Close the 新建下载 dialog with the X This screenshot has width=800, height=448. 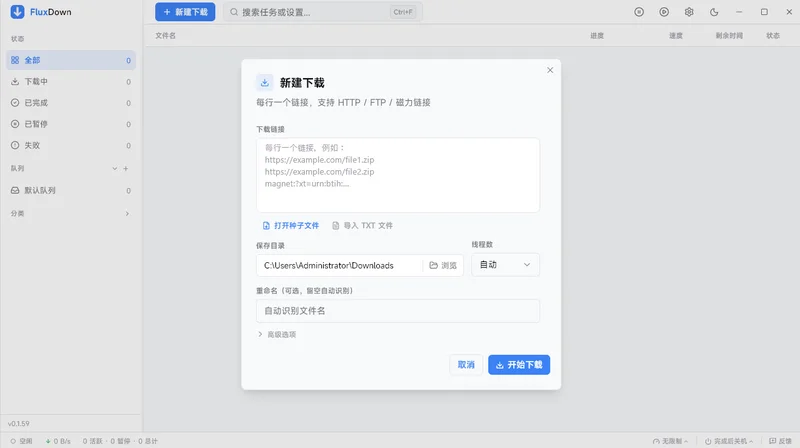click(550, 70)
